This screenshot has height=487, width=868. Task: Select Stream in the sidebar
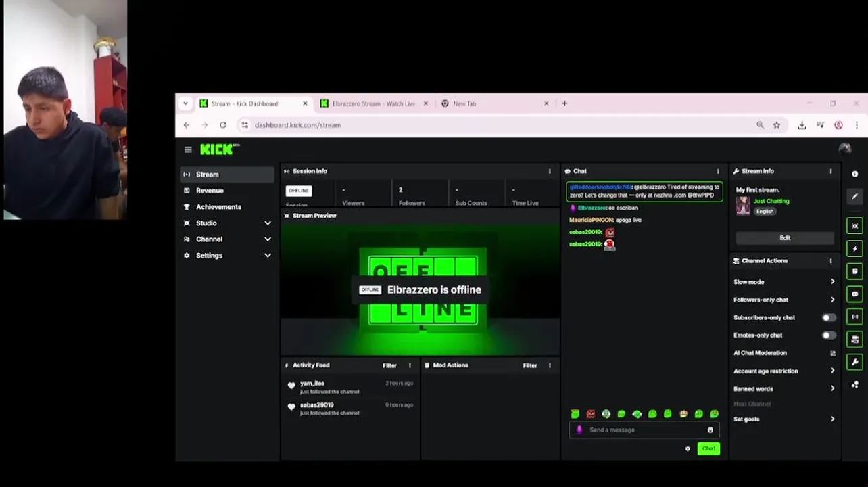[x=228, y=175]
